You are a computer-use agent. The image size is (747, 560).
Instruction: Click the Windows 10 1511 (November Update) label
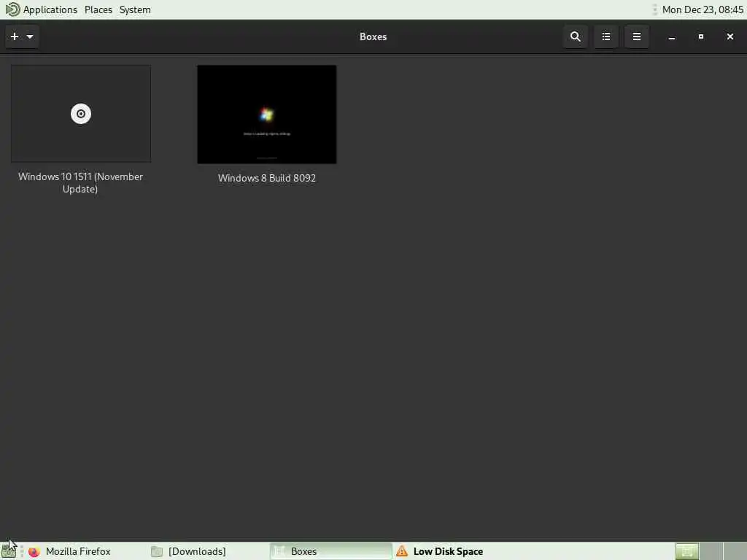(x=80, y=183)
